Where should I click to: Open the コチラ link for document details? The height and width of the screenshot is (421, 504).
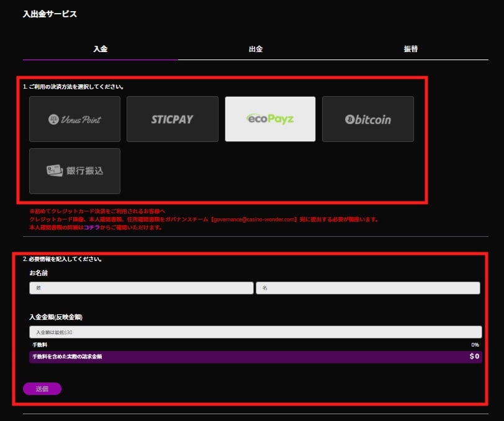(92, 228)
